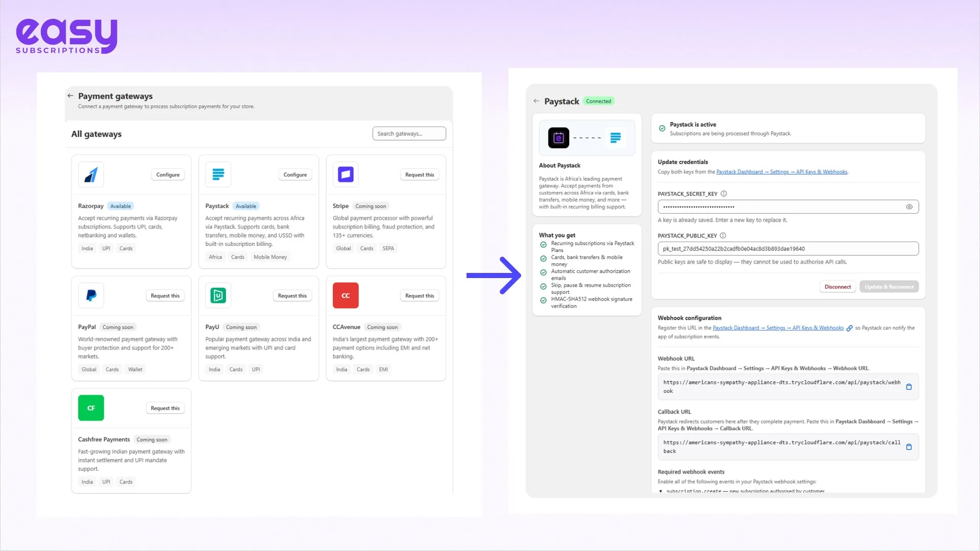Click check icon beside Cards, bank transfers
The width and height of the screenshot is (980, 551).
pyautogui.click(x=543, y=259)
